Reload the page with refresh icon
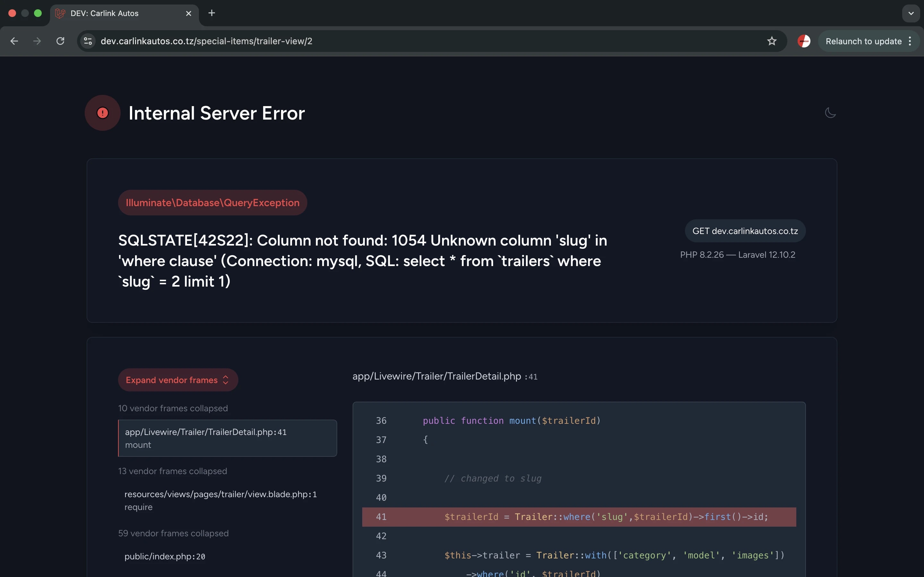This screenshot has width=924, height=577. [60, 41]
